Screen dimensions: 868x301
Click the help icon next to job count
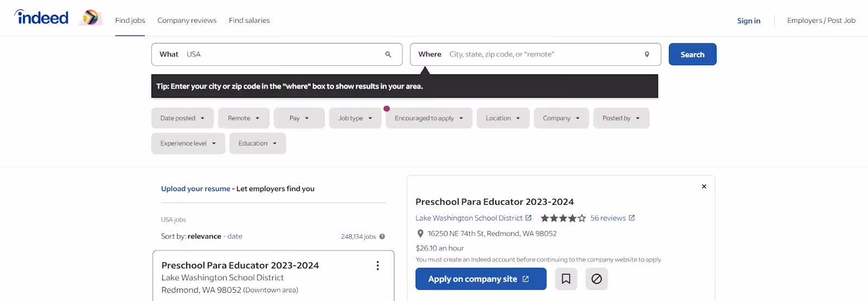point(382,236)
